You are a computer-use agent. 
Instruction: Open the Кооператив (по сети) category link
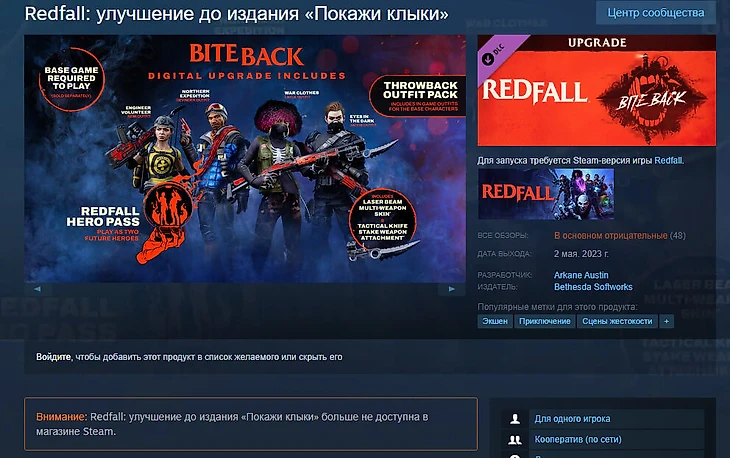coord(578,439)
